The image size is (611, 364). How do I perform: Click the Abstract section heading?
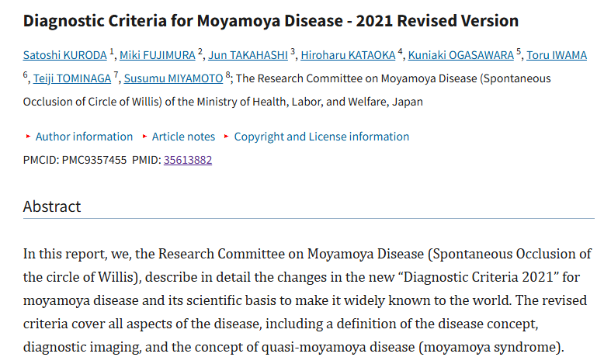52,206
